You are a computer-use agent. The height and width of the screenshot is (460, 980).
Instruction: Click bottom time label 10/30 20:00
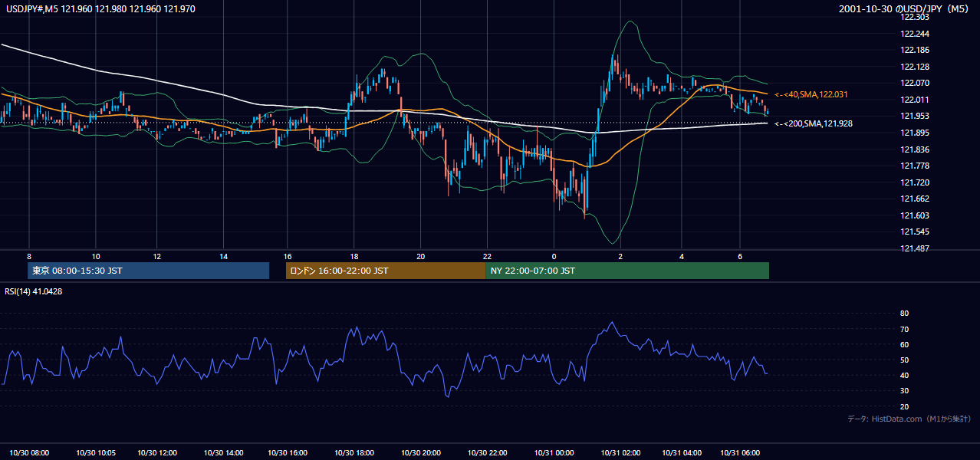pyautogui.click(x=420, y=453)
